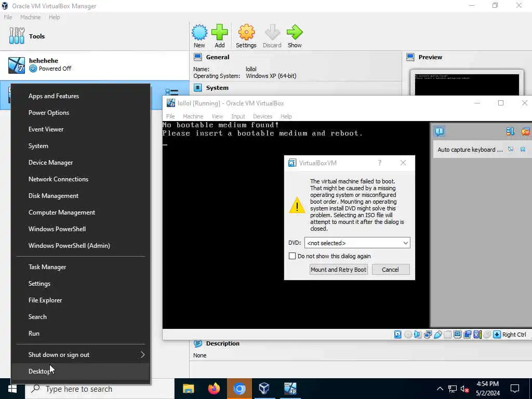The width and height of the screenshot is (532, 399).
Task: Choose 'Power Options' from the context menu
Action: pyautogui.click(x=81, y=113)
